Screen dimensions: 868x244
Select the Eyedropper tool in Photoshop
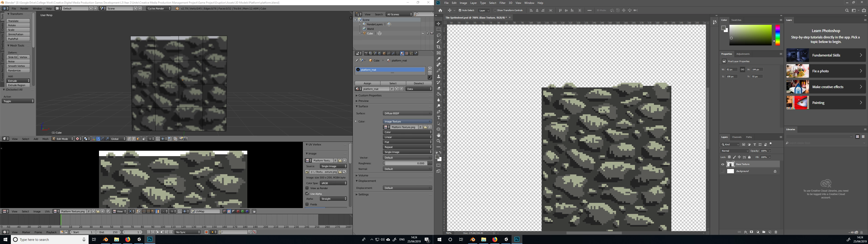click(438, 59)
